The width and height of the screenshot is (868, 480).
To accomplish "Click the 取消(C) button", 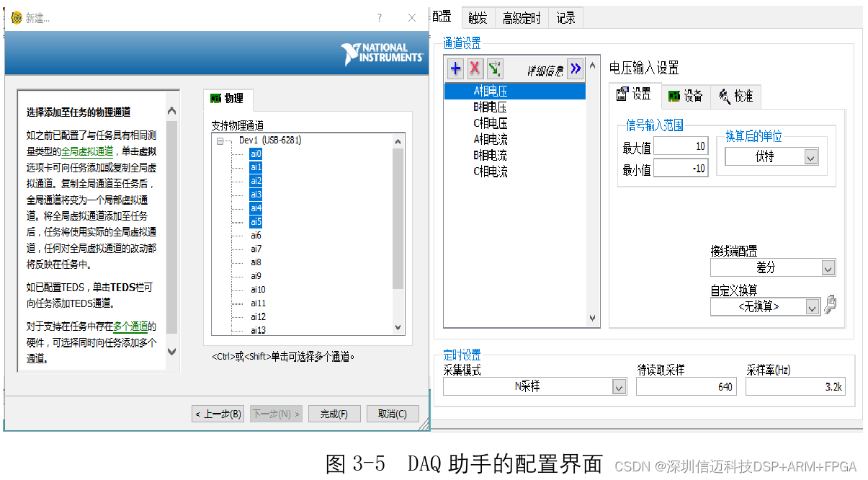I will (x=393, y=414).
